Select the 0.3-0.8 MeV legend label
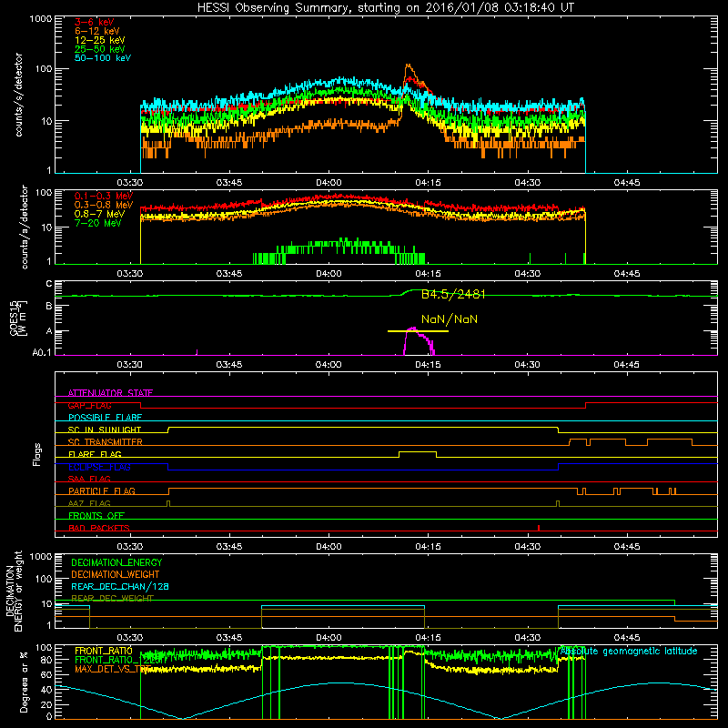 click(104, 206)
